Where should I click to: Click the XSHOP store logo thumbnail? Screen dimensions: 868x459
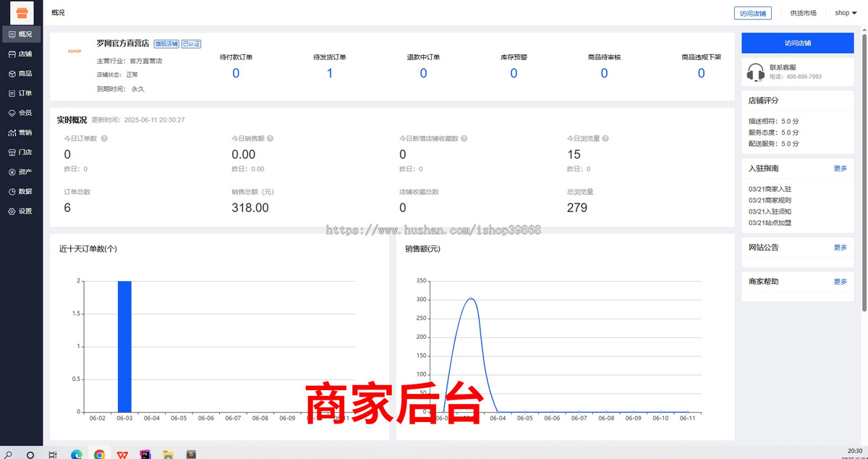click(75, 51)
